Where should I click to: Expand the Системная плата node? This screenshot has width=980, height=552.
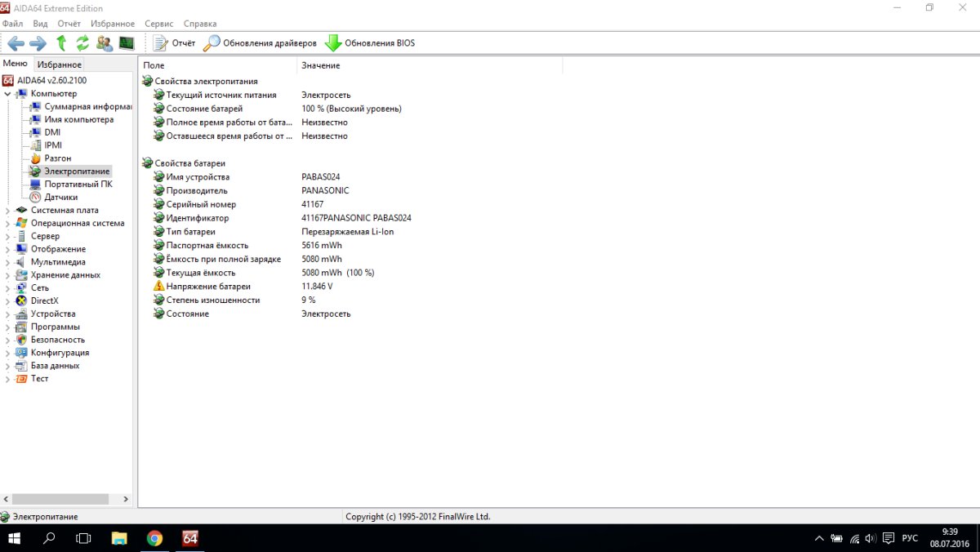coord(7,210)
